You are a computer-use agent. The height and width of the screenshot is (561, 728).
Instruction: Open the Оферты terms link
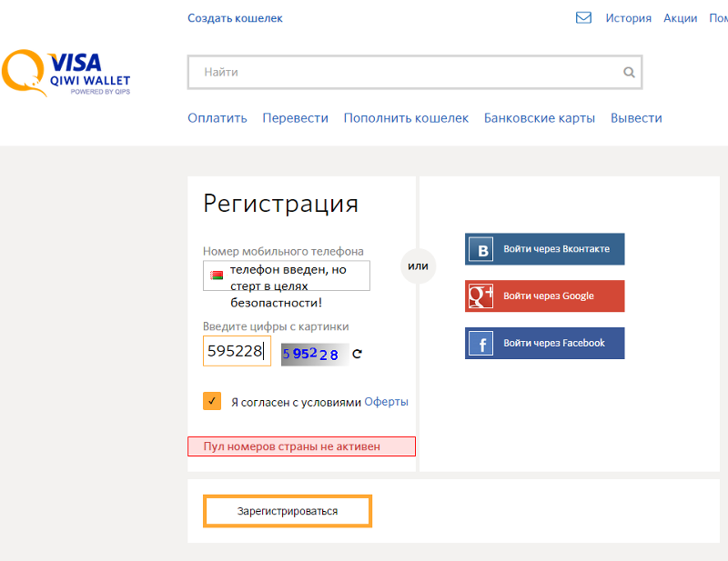pyautogui.click(x=386, y=402)
